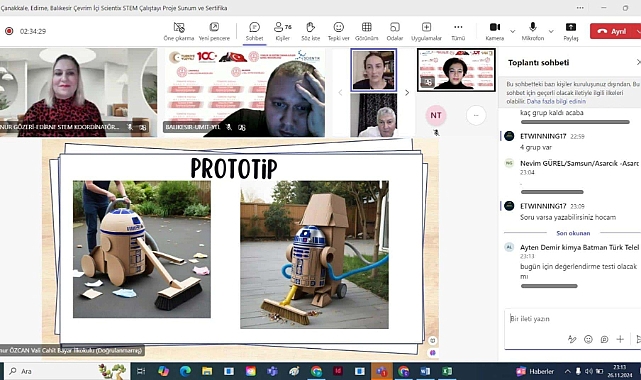The height and width of the screenshot is (380, 641).
Task: Expand the Kamera options dropdown arrow
Action: click(513, 31)
